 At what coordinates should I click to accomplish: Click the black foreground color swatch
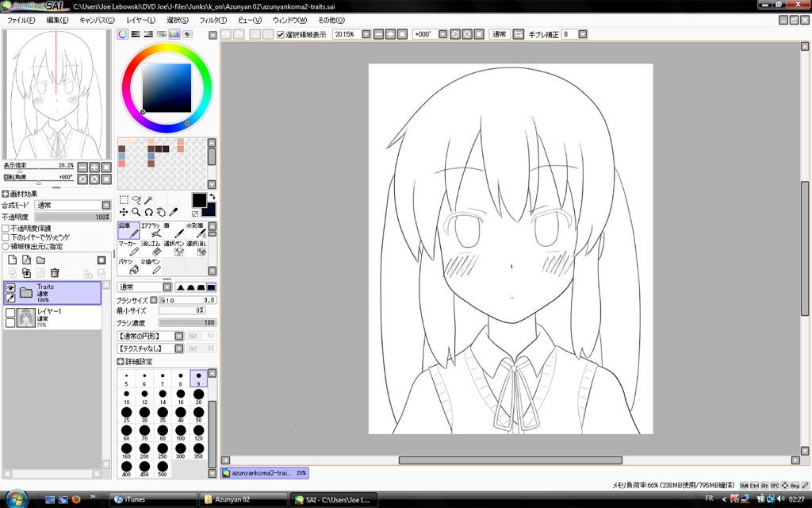click(199, 200)
